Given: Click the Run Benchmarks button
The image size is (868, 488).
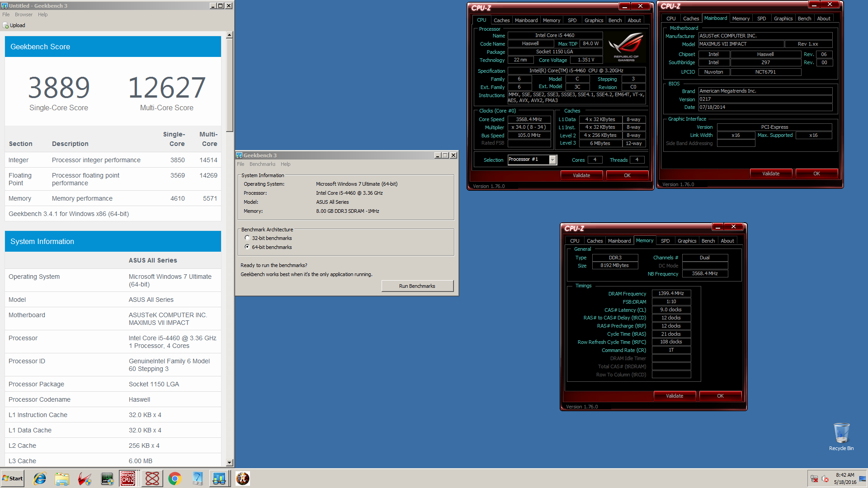Looking at the screenshot, I should point(417,286).
